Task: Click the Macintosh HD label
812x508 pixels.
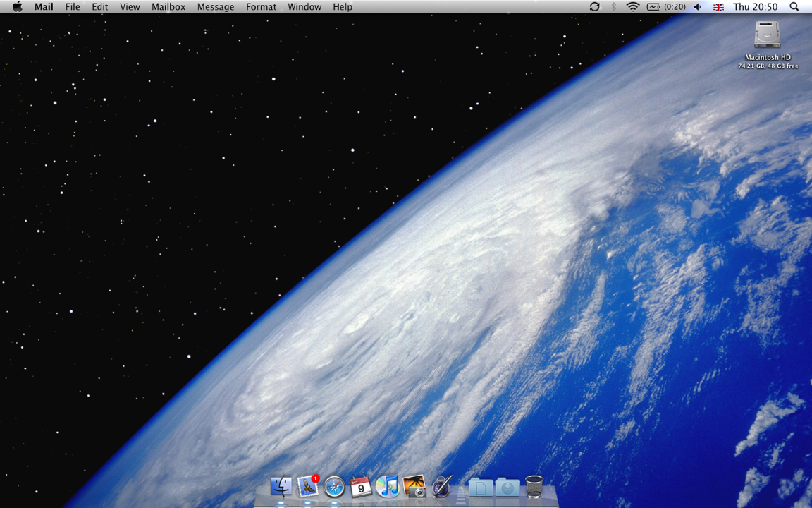Action: [768, 57]
